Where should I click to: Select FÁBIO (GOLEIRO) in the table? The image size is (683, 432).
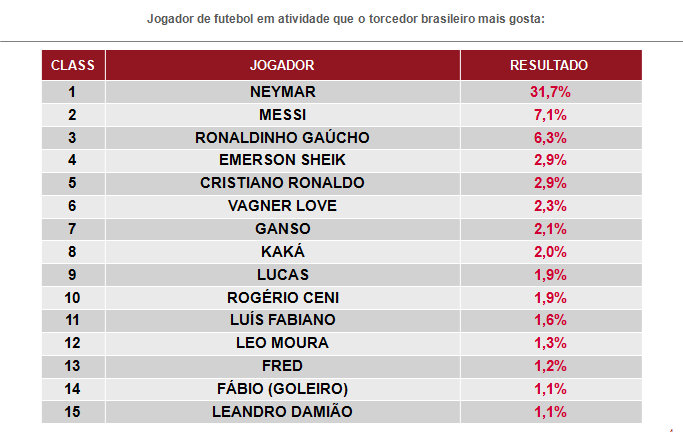point(282,389)
